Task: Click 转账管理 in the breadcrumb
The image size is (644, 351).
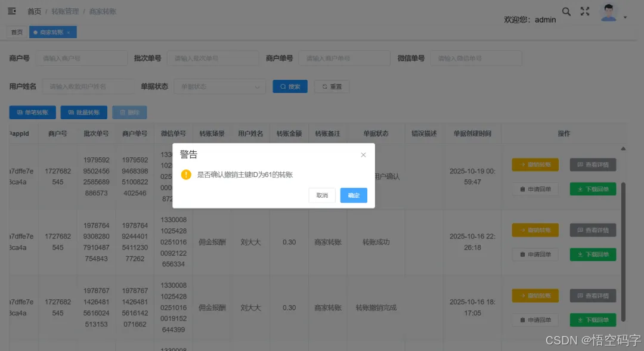Action: pos(65,11)
